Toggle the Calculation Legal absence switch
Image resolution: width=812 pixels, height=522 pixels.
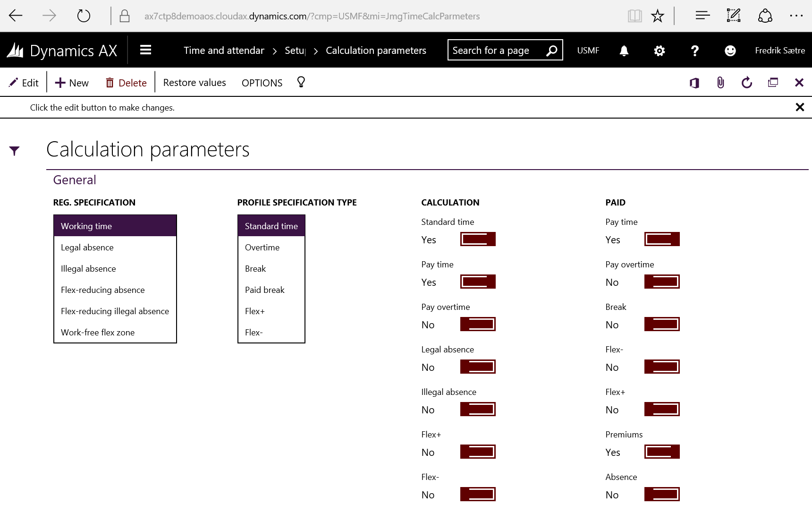478,367
